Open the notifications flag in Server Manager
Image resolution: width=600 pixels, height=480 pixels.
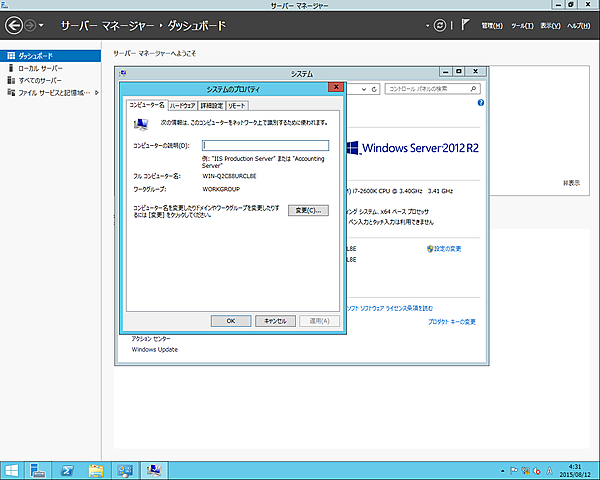[465, 24]
